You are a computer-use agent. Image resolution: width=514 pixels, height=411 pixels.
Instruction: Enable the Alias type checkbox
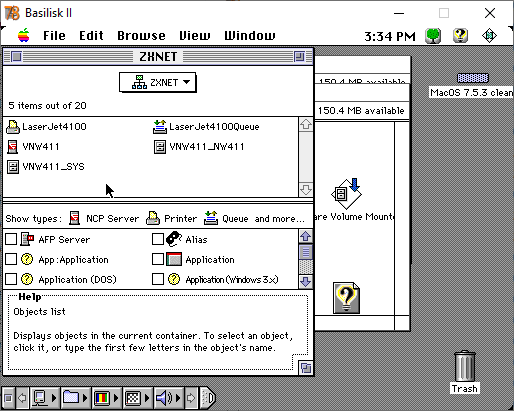coord(158,239)
